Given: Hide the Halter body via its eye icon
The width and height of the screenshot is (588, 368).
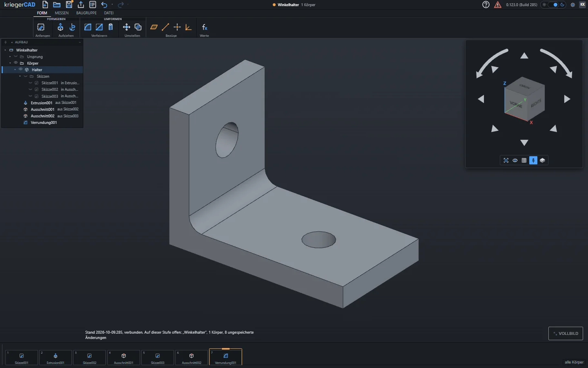Looking at the screenshot, I should pos(21,70).
